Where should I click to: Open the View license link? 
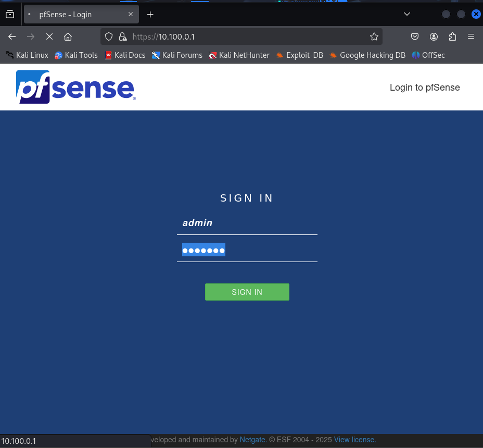355,440
